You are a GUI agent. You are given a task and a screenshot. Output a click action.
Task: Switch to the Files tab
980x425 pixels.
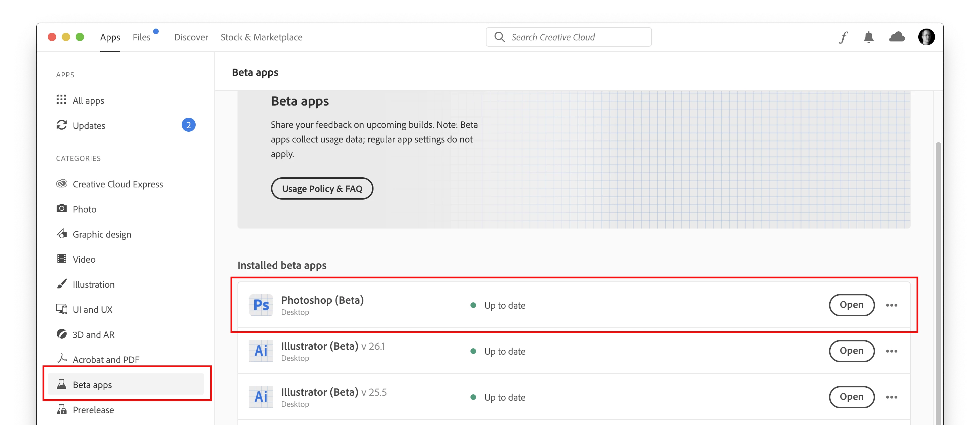142,37
